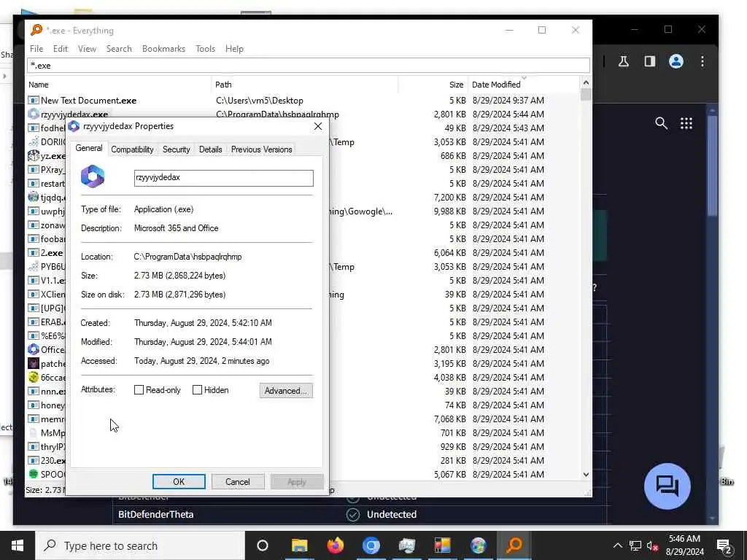
Task: Open the Advanced attributes button
Action: coord(286,391)
